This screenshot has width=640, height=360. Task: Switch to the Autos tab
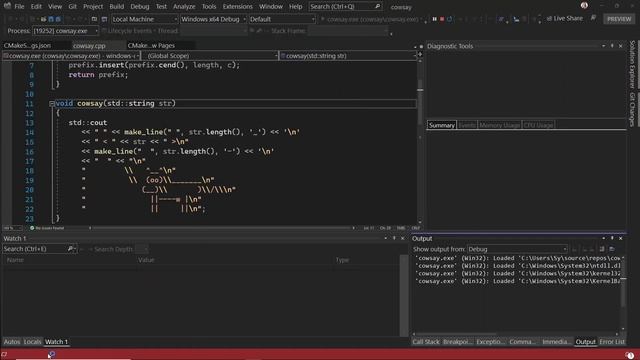(x=12, y=342)
